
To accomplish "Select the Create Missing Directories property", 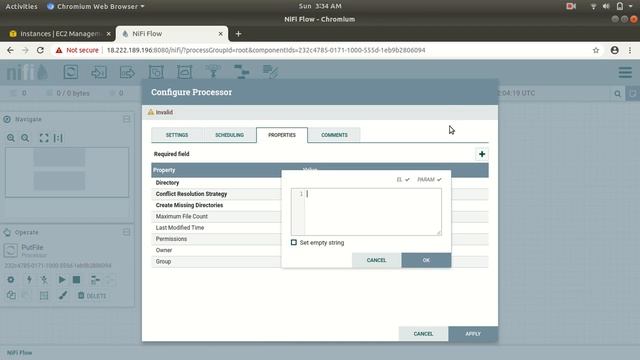I will tap(216, 205).
